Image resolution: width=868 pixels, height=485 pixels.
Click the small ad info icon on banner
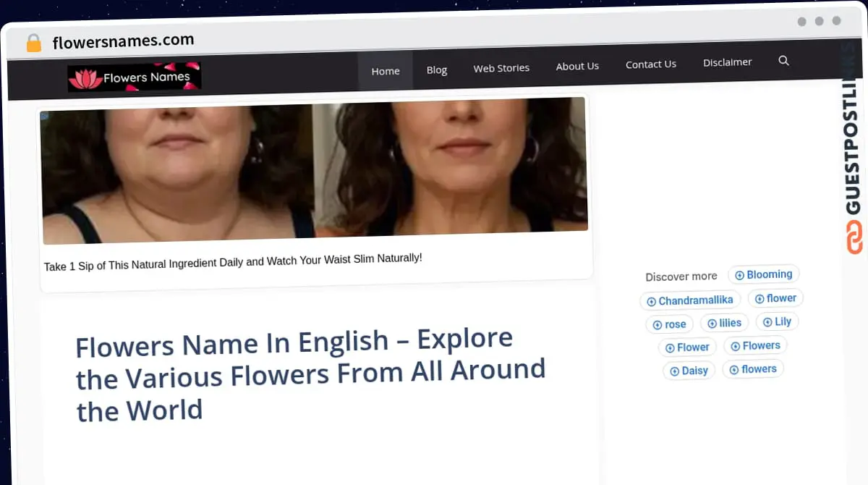(x=45, y=116)
